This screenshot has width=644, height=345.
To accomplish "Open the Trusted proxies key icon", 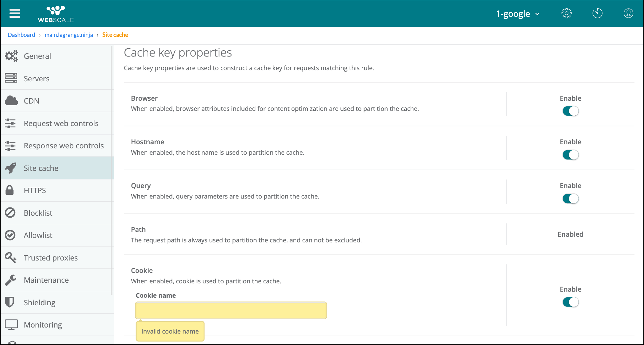I will [x=11, y=258].
